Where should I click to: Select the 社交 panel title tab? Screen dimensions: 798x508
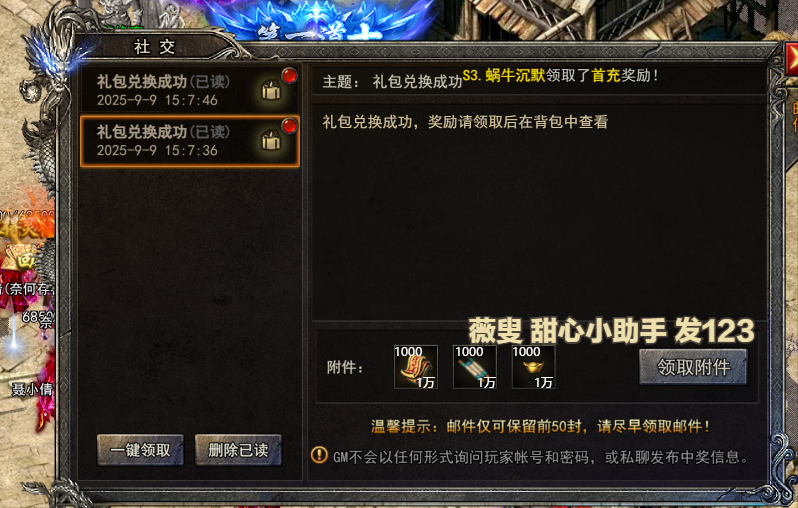[154, 47]
